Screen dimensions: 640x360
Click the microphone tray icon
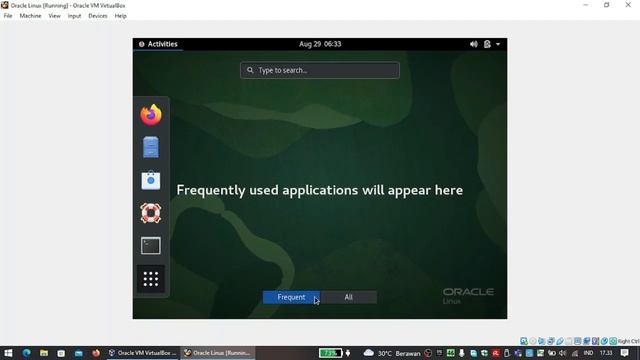(x=462, y=353)
